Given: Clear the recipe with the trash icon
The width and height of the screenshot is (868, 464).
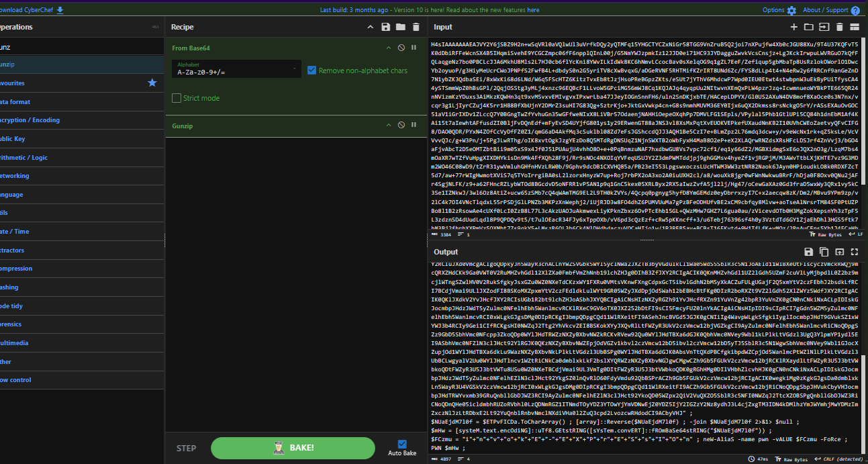Looking at the screenshot, I should (x=416, y=27).
